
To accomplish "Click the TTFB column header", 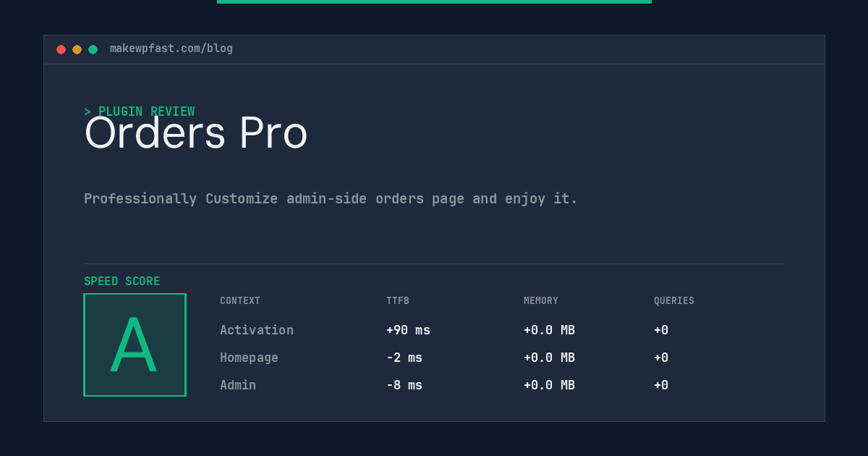I will (x=398, y=301).
